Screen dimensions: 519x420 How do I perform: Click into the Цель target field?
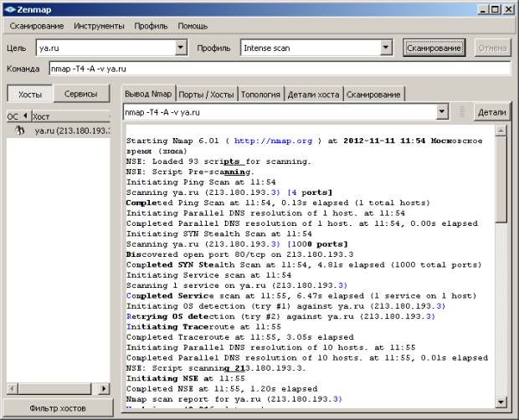[105, 48]
